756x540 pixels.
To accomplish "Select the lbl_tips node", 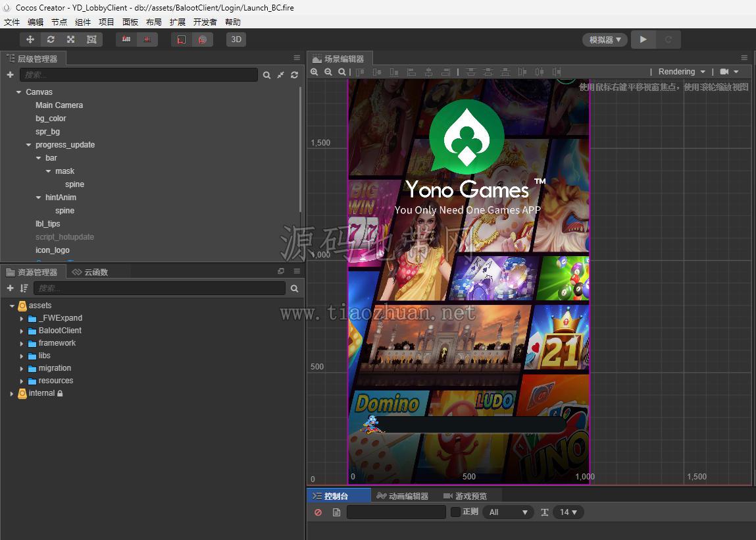I will (48, 224).
